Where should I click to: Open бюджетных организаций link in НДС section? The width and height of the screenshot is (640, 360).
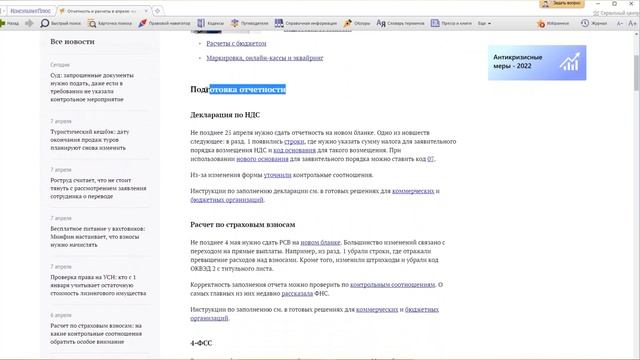tap(227, 200)
